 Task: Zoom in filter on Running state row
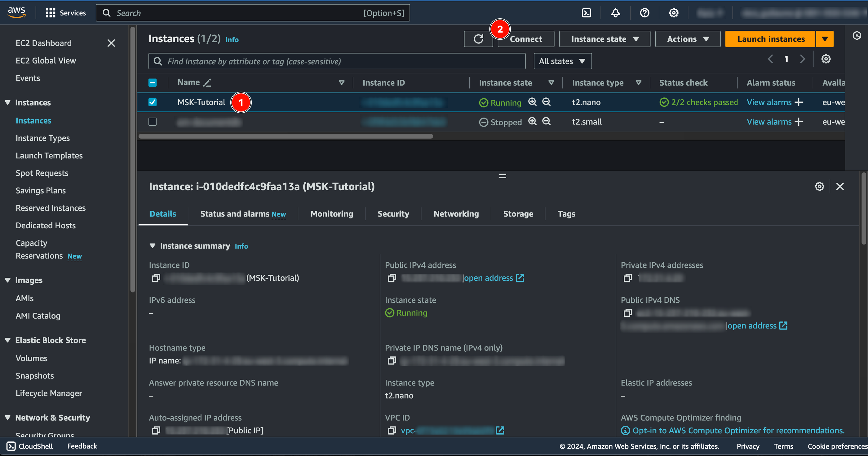(x=532, y=102)
